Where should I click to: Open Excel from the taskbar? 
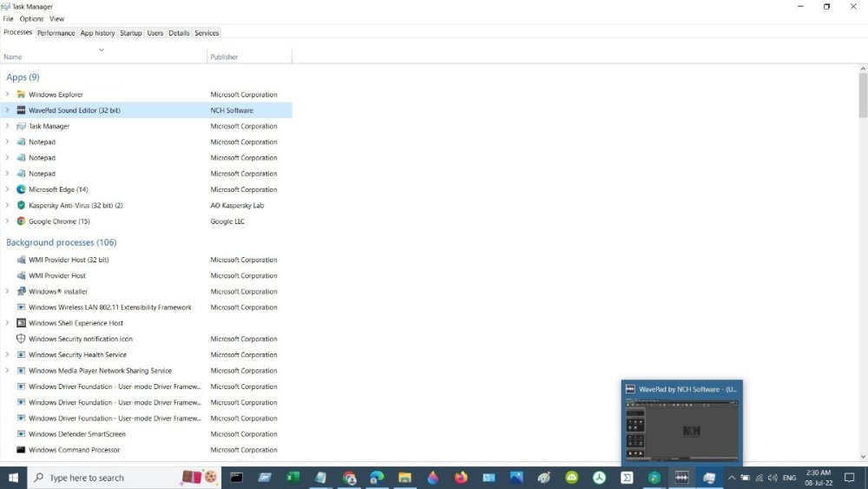[x=293, y=478]
